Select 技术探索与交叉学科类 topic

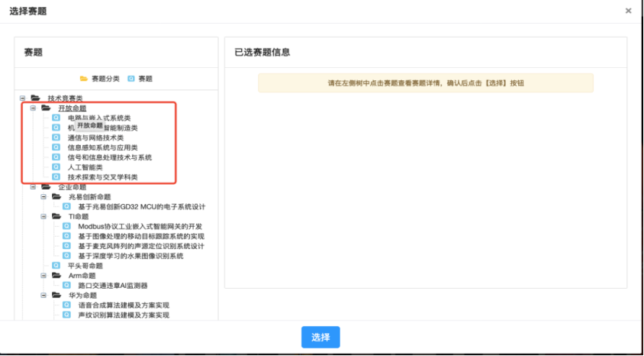click(102, 177)
